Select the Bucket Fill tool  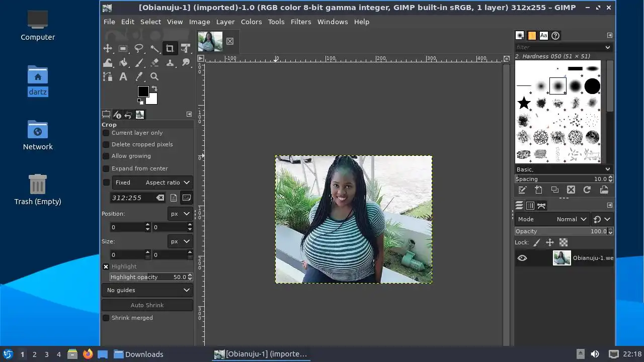click(x=123, y=62)
